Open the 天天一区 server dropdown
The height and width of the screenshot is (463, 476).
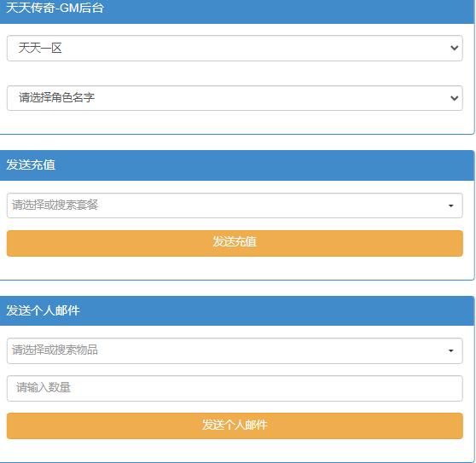click(235, 48)
